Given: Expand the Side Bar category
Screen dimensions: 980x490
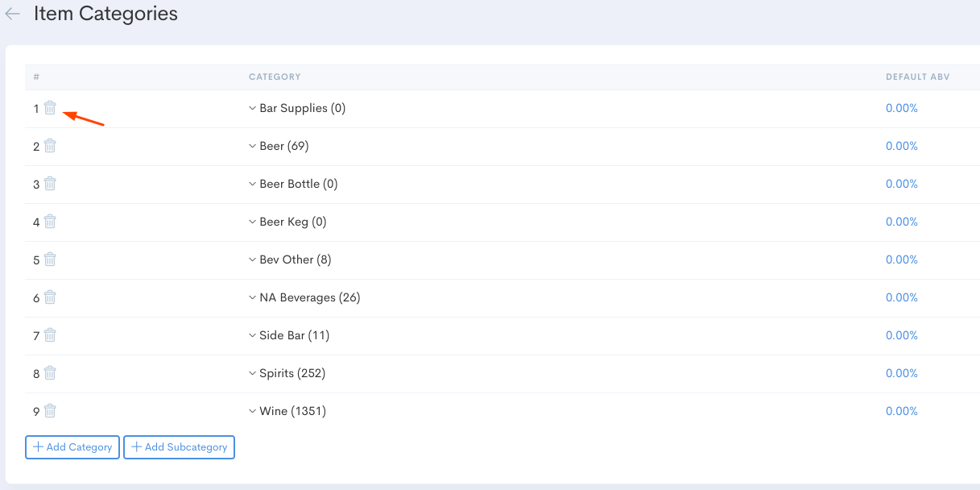Looking at the screenshot, I should click(x=251, y=334).
